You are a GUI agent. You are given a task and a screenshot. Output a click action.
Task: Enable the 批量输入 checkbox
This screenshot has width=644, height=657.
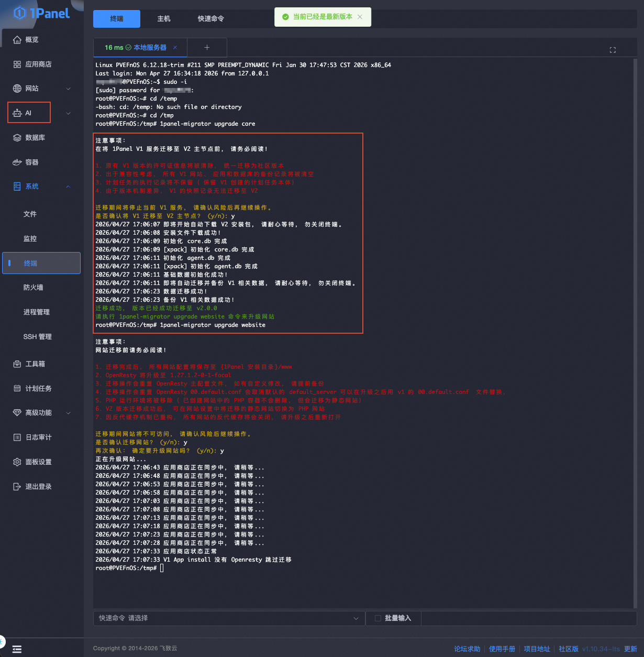[x=377, y=618]
